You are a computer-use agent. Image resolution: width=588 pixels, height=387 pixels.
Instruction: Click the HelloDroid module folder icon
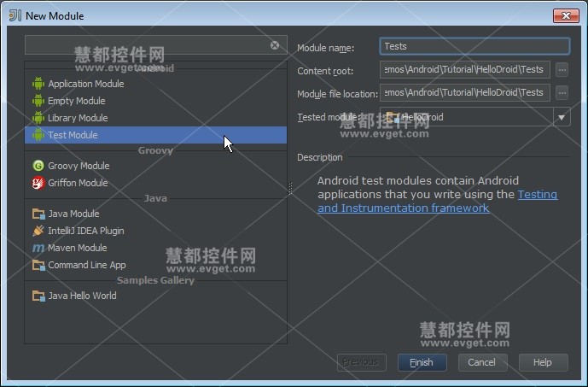point(393,117)
